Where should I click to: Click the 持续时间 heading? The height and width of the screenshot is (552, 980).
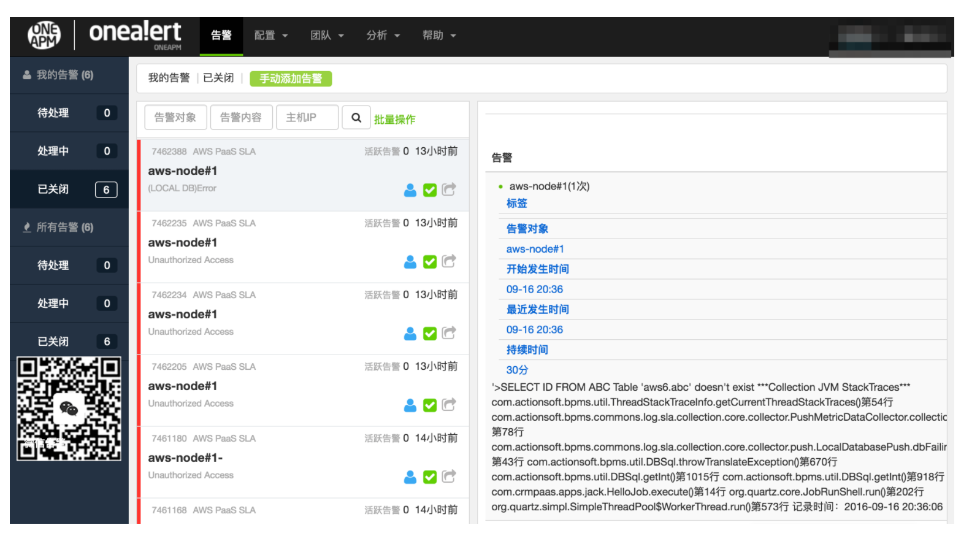tap(527, 350)
